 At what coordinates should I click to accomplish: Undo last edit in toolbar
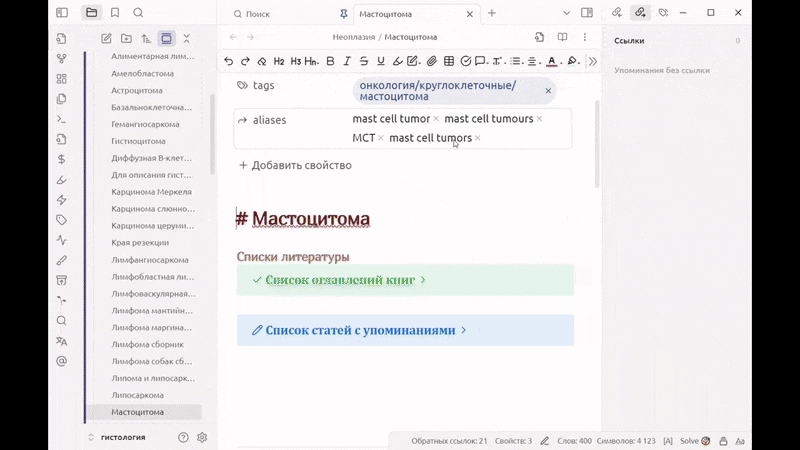click(229, 61)
